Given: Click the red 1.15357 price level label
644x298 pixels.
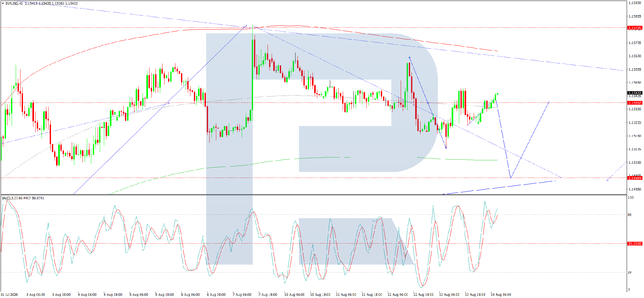Looking at the screenshot, I should [635, 103].
